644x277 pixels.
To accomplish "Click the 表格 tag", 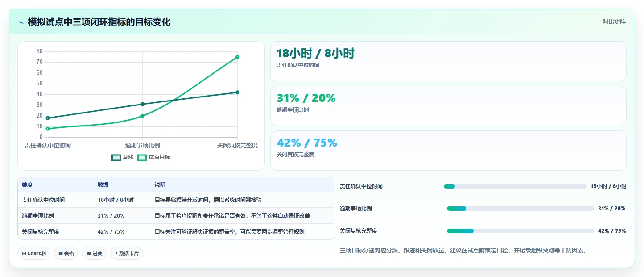I will point(66,253).
